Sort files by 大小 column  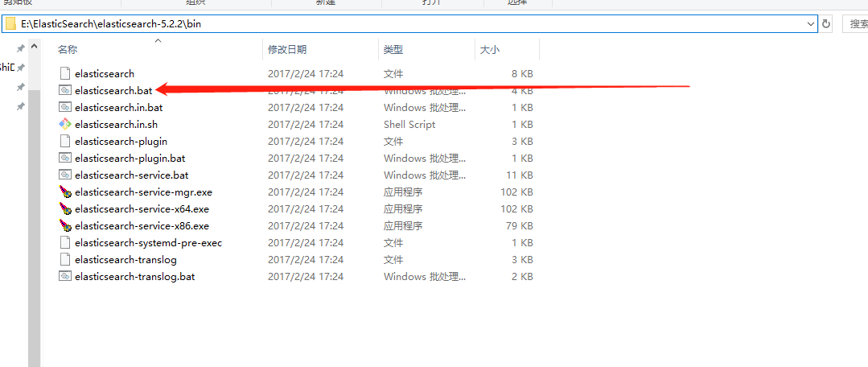point(489,49)
